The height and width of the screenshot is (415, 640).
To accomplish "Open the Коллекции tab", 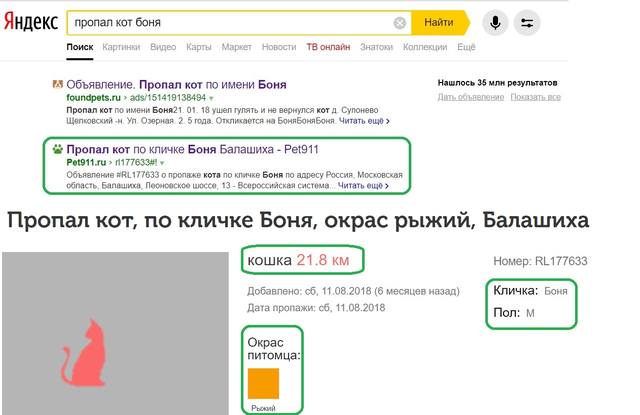I will 425,47.
